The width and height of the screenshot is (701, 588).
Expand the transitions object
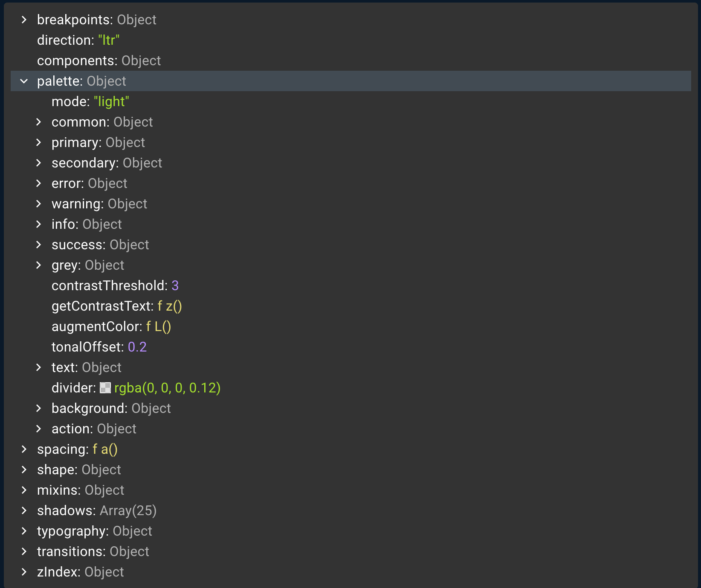pos(23,551)
